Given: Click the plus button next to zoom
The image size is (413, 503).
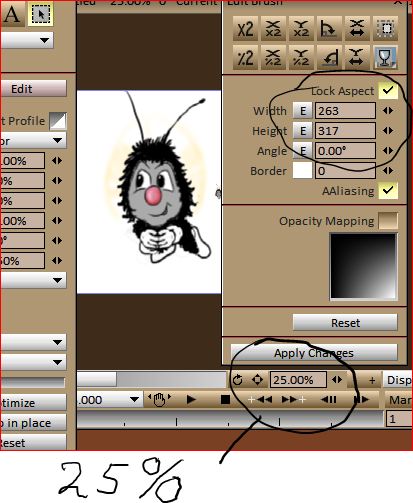Looking at the screenshot, I should (372, 380).
